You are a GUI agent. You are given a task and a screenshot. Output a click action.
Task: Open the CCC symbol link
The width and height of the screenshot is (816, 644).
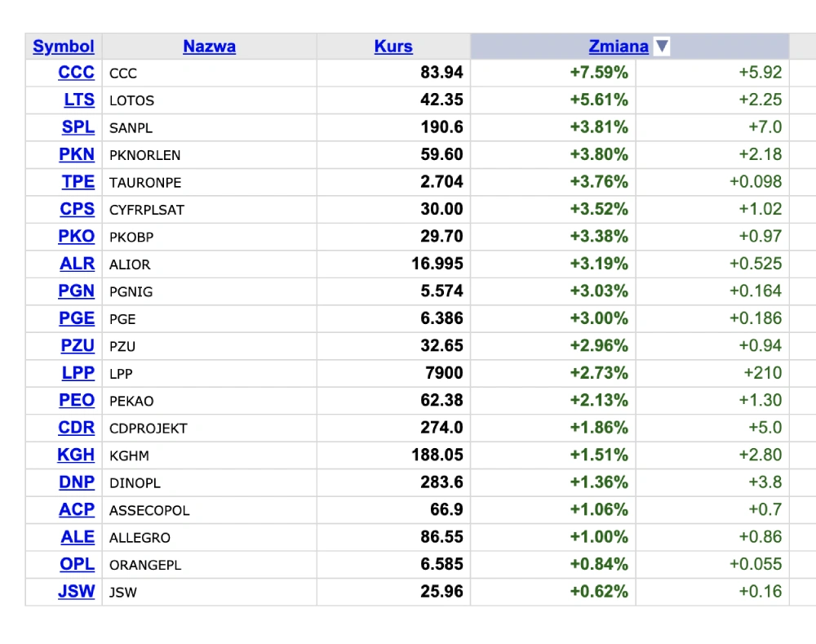point(76,73)
